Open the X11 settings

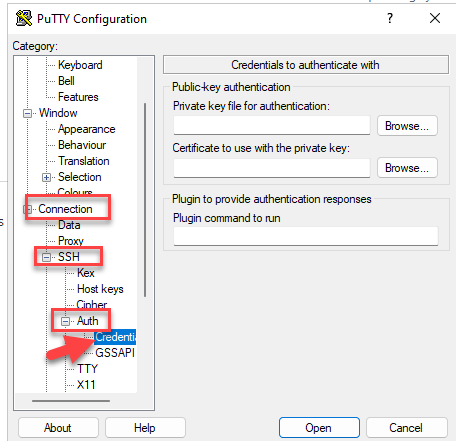click(x=86, y=385)
